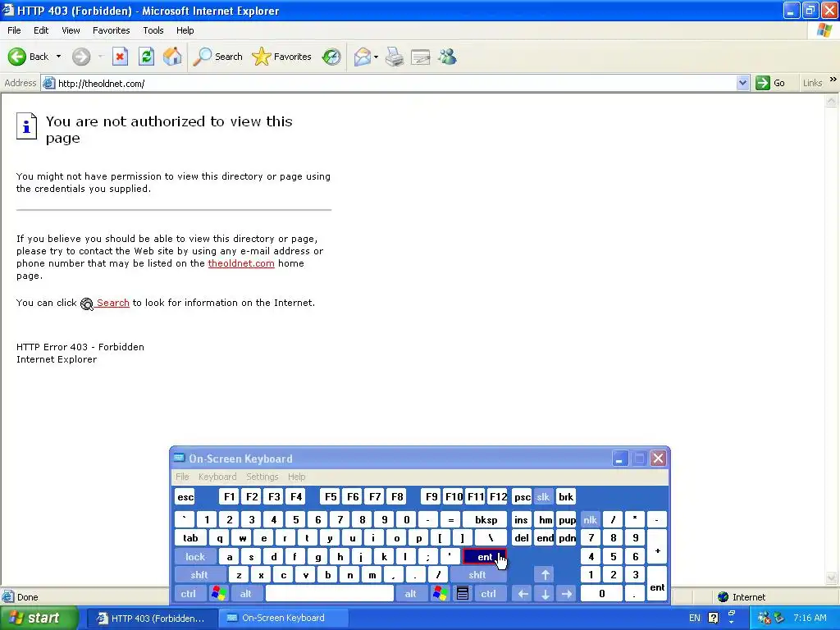Print the page with printer icon
840x630 pixels.
395,57
